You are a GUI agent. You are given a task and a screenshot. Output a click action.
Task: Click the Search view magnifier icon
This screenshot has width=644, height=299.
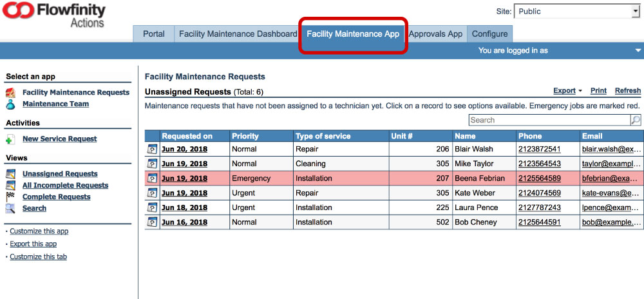point(10,209)
